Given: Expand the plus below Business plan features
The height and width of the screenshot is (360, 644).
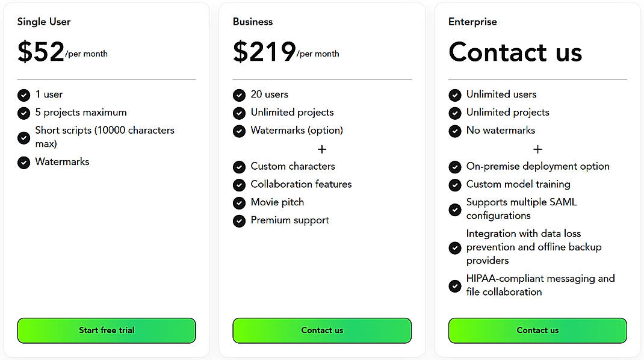Looking at the screenshot, I should 322,149.
